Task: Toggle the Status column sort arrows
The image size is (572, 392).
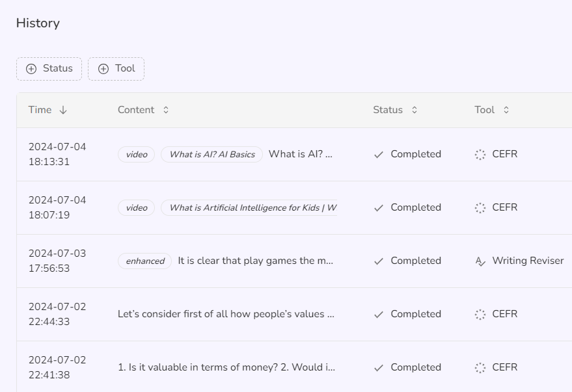Action: pyautogui.click(x=415, y=111)
